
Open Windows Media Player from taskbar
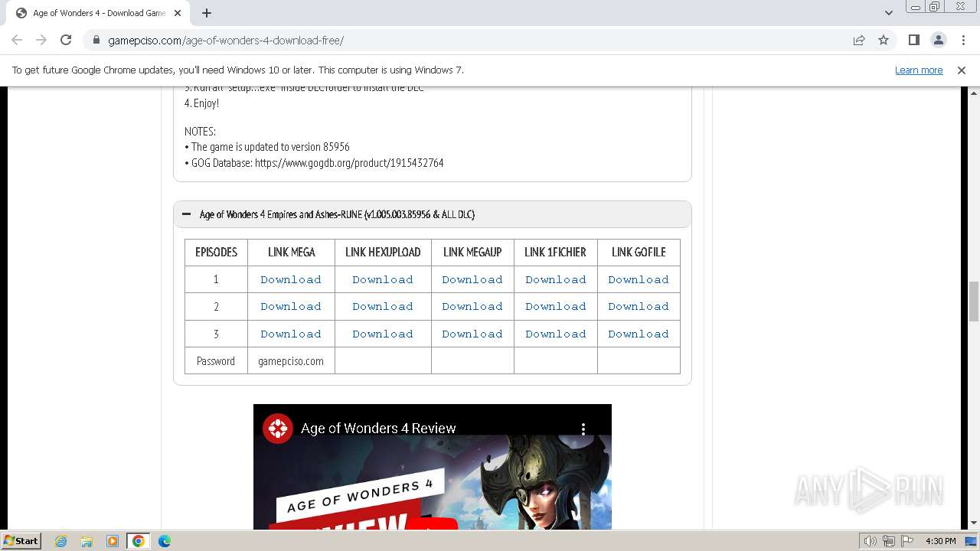point(113,541)
